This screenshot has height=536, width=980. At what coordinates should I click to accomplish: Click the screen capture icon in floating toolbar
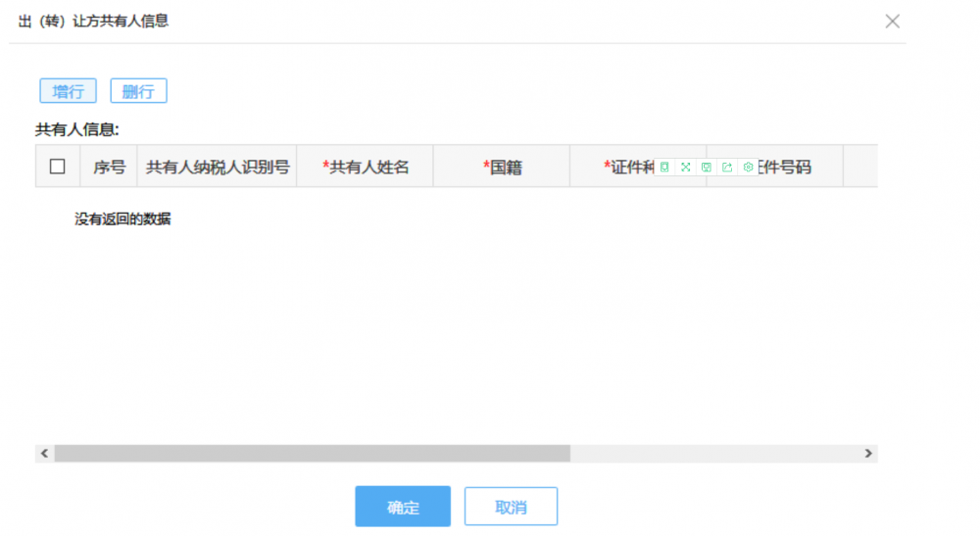click(x=707, y=168)
